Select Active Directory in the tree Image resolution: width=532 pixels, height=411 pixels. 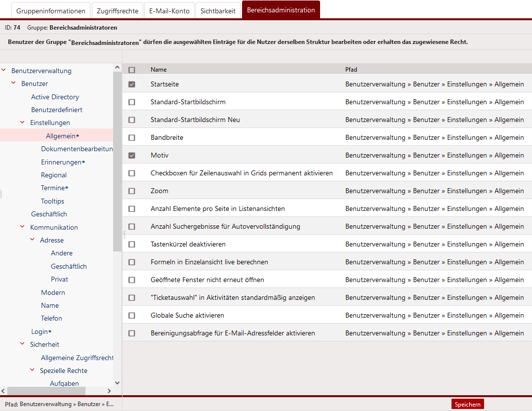55,97
